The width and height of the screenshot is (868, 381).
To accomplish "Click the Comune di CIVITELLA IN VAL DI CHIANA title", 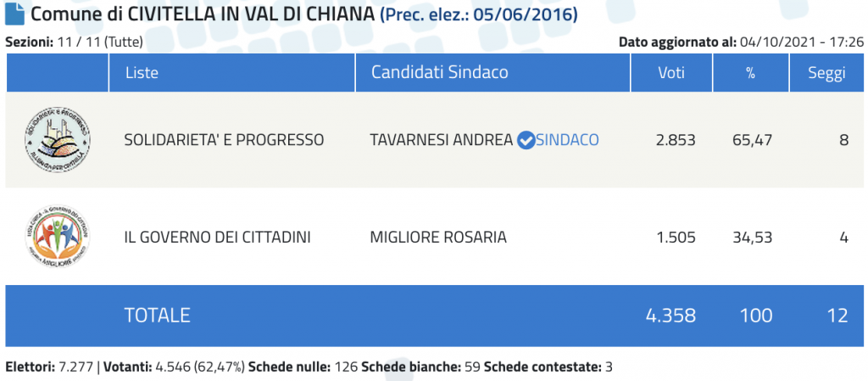I will pyautogui.click(x=203, y=14).
